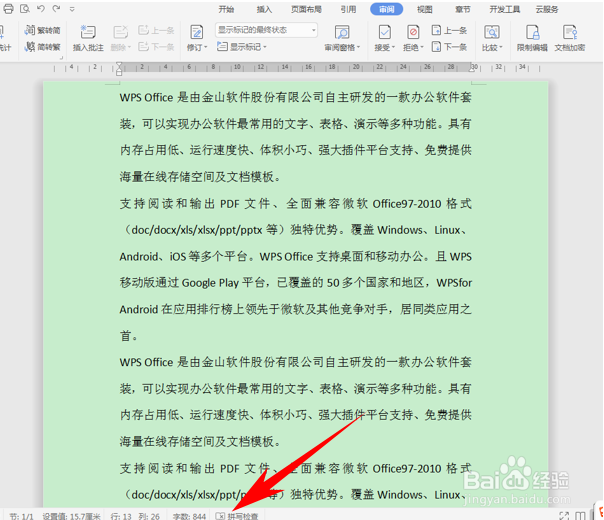604x520 pixels.
Task: Open Print Preview from quick access toolbar
Action: [25, 8]
